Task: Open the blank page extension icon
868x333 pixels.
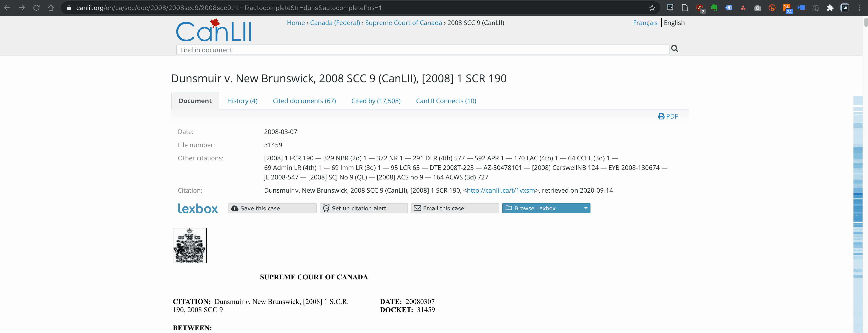Action: [685, 7]
